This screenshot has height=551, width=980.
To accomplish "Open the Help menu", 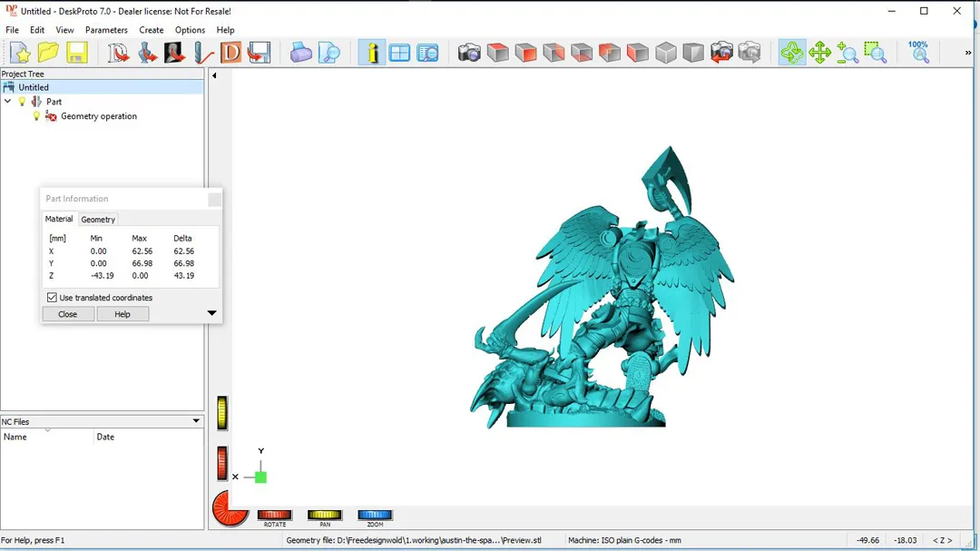I will (225, 30).
